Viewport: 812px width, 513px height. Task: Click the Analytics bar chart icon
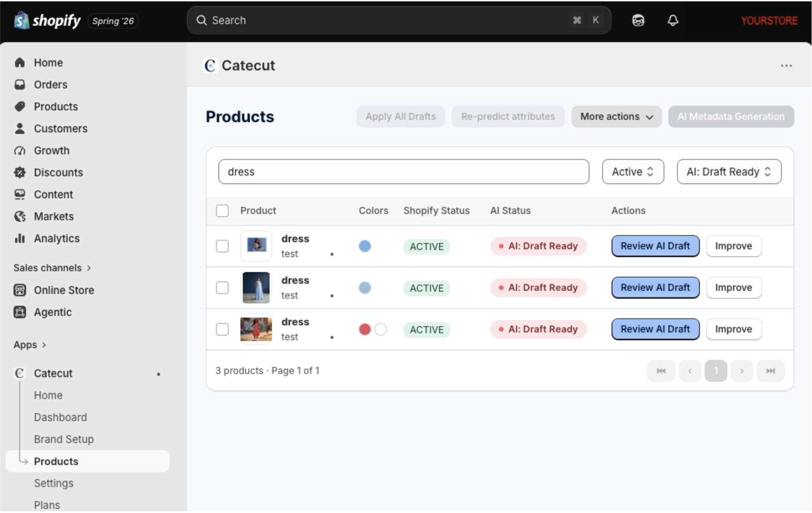[x=20, y=238]
